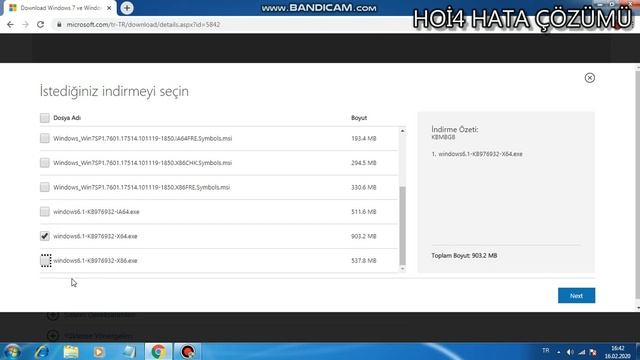This screenshot has height=360, width=640.
Task: Go back in Chrome browser
Action: pyautogui.click(x=10, y=24)
